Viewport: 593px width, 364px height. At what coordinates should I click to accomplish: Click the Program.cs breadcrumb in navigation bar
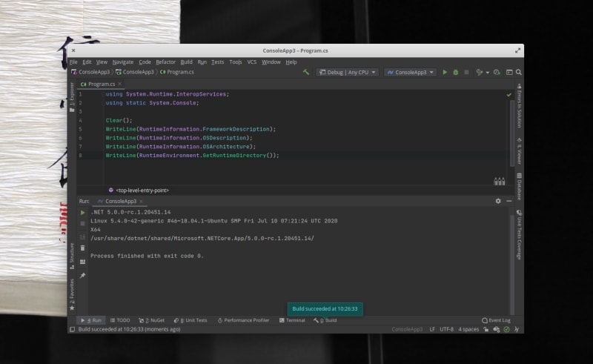tap(177, 72)
